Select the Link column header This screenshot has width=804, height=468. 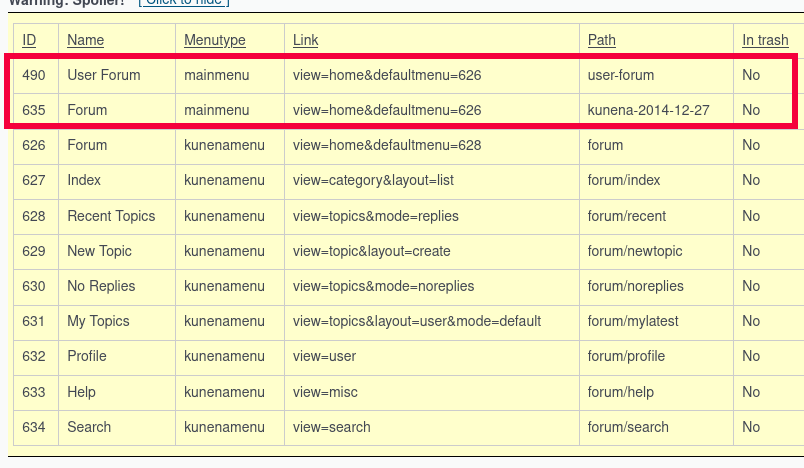click(x=305, y=40)
